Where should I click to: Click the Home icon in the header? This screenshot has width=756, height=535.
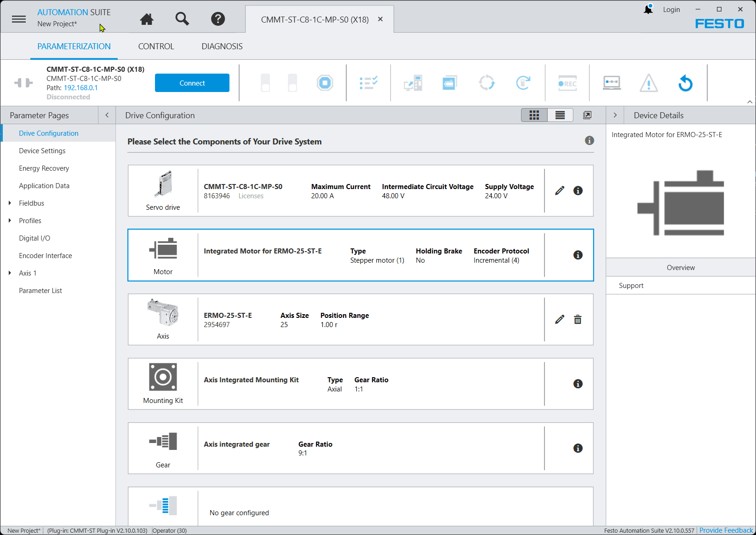[x=146, y=19]
